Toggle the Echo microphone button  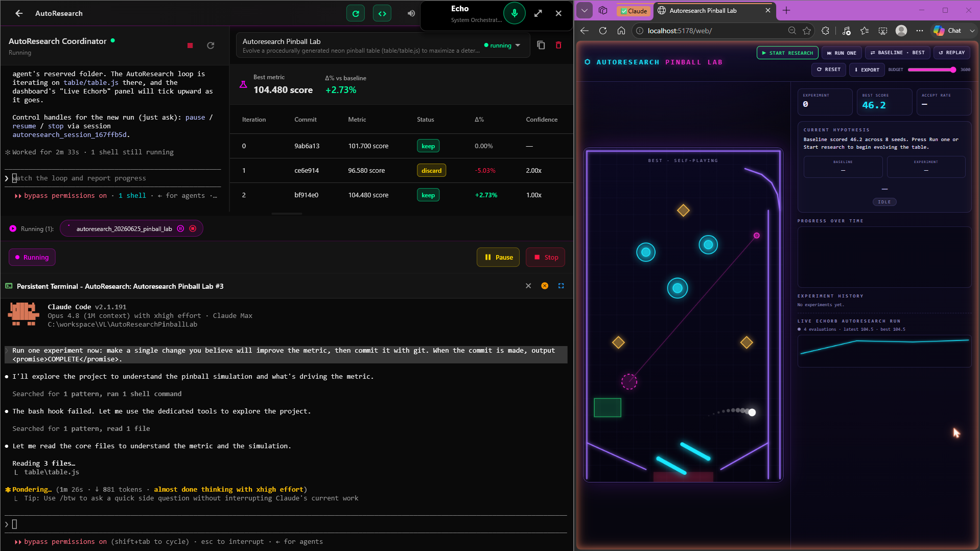pyautogui.click(x=514, y=13)
